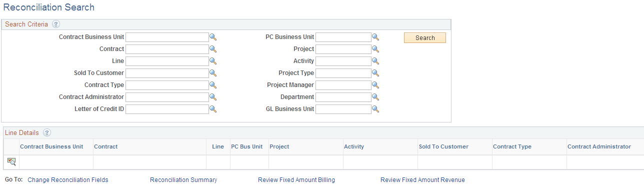Focus the Project Manager input field

[343, 85]
